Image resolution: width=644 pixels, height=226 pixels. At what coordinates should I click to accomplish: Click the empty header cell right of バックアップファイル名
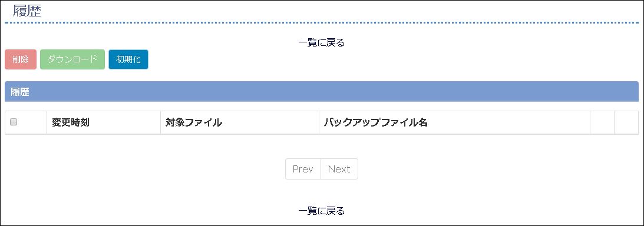pyautogui.click(x=602, y=122)
